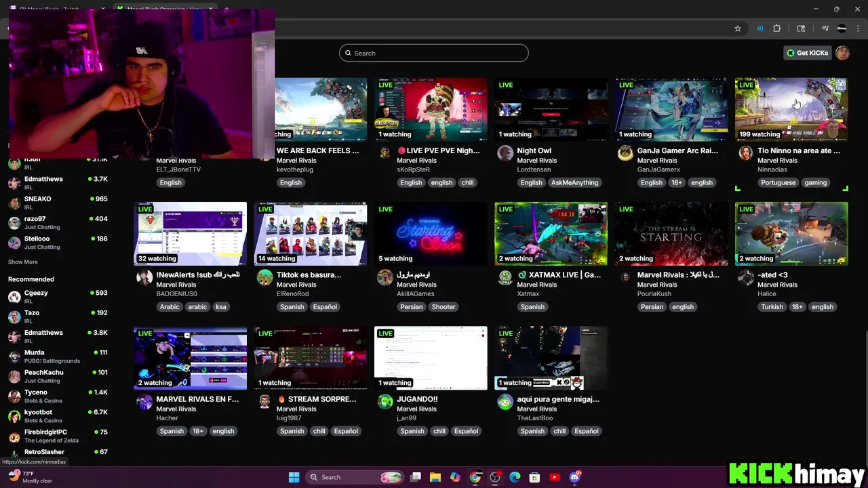Open Xatmax channel avatar
Screen dimensions: 868x488
click(x=505, y=277)
